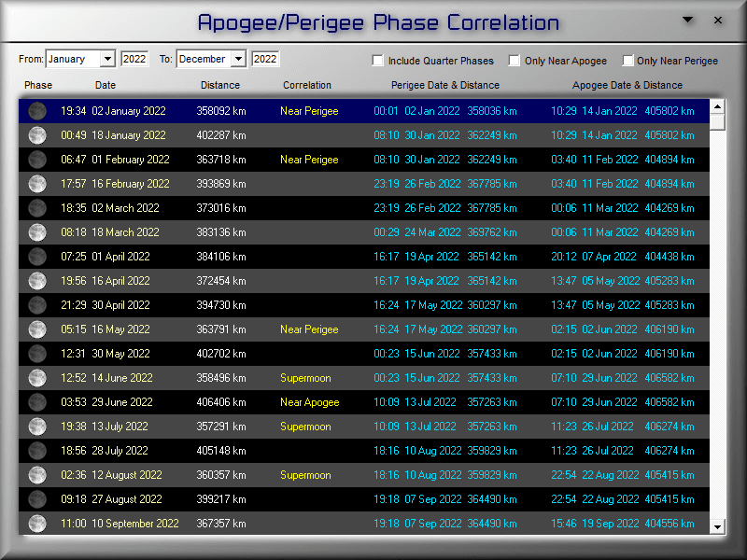Click the Correlation column header
Screen dimensions: 747x560
point(307,85)
